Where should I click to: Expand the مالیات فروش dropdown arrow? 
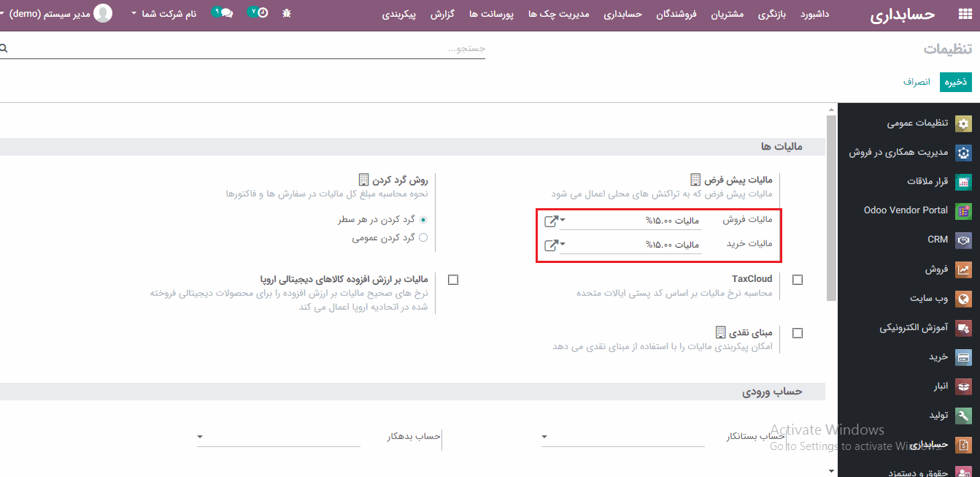coord(563,221)
